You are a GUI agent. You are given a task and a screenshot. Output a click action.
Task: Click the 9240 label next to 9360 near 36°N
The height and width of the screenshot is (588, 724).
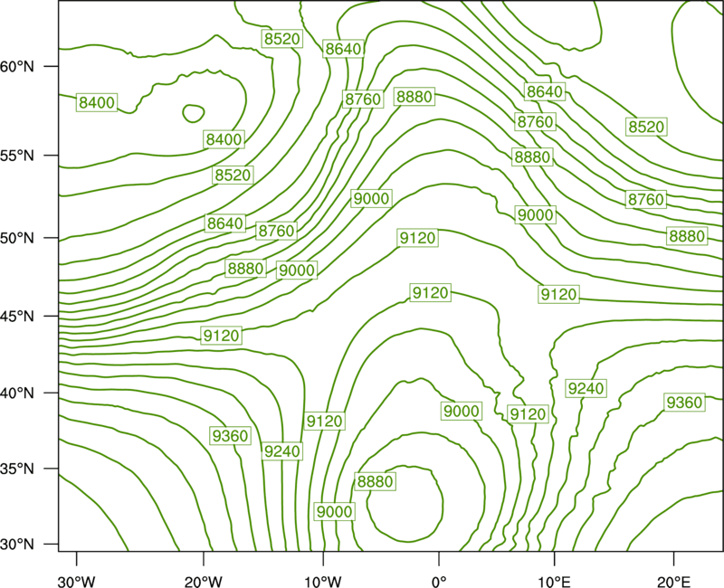point(282,450)
